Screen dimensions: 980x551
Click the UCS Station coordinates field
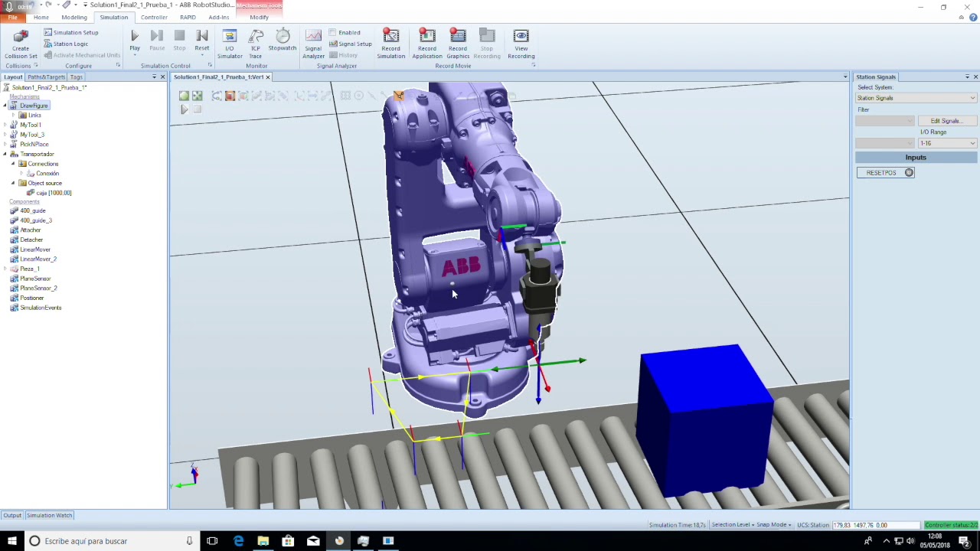pyautogui.click(x=876, y=525)
